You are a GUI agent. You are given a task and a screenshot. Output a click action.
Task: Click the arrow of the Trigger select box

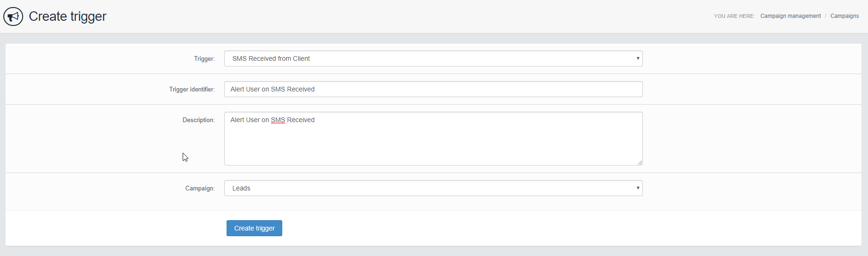[638, 58]
